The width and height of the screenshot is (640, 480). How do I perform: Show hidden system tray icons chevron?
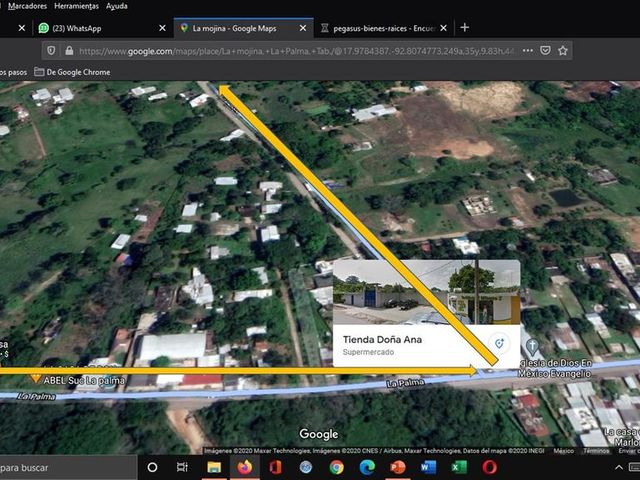619,467
